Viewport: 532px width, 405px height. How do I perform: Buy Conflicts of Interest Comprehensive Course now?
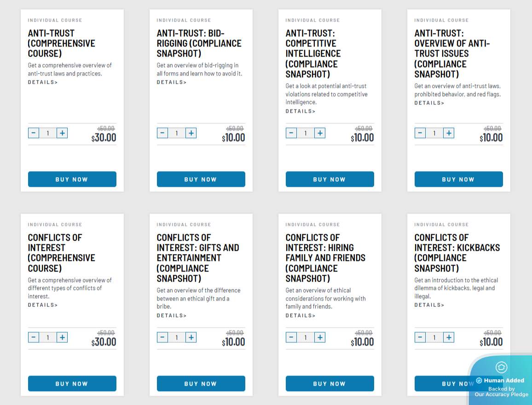pyautogui.click(x=72, y=383)
